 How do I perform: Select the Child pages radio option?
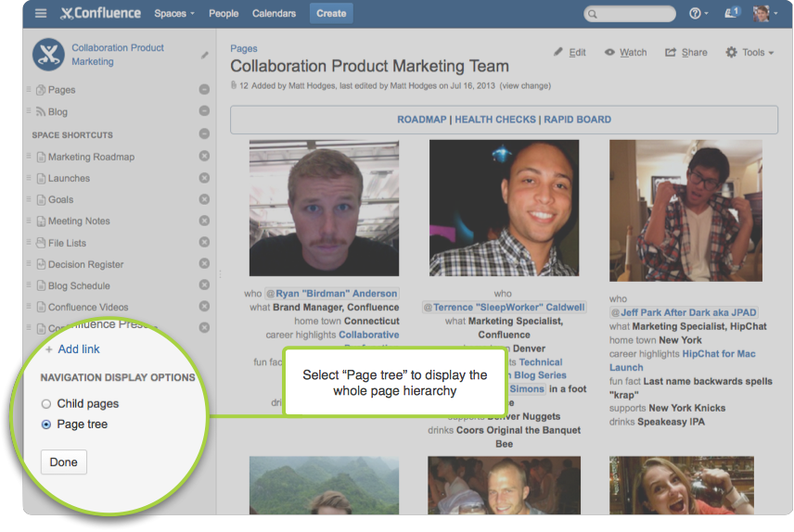click(46, 404)
